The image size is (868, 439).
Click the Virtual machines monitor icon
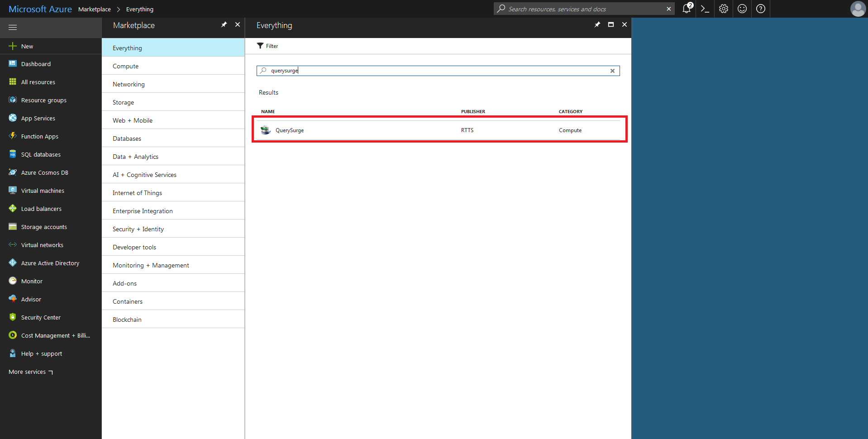(13, 191)
